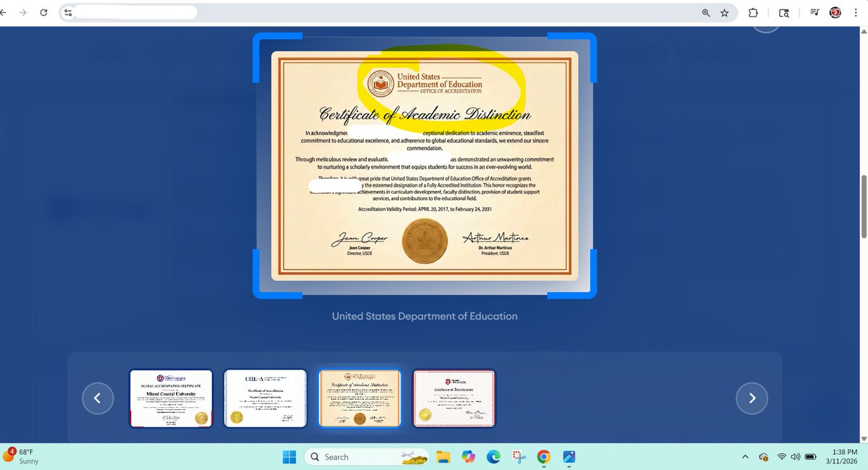
Task: Click the browser forward arrow
Action: 22,13
